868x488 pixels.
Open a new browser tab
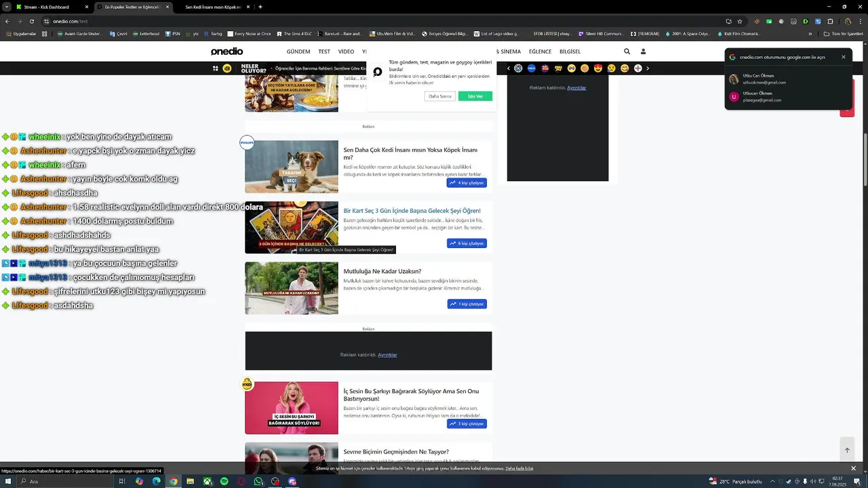260,7
